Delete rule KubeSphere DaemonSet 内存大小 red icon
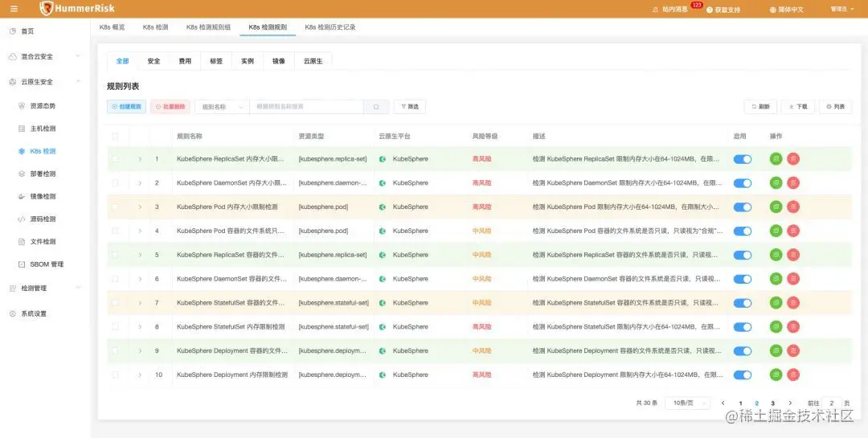The width and height of the screenshot is (868, 438). tap(793, 182)
